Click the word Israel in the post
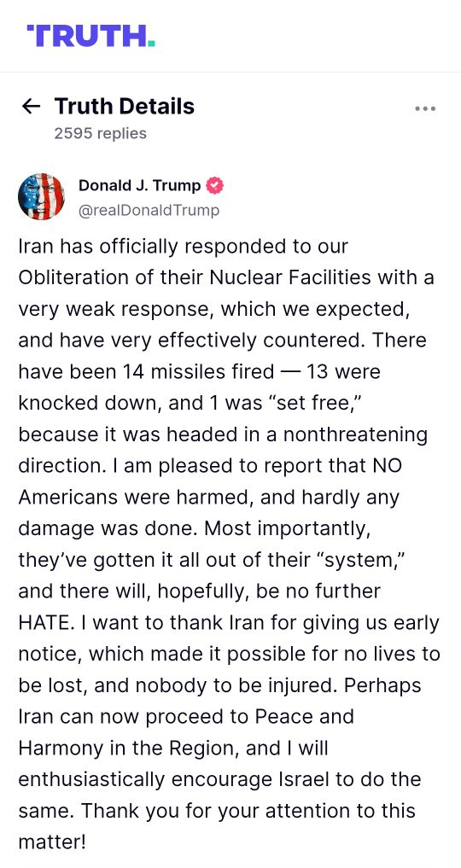The height and width of the screenshot is (868, 461). (x=299, y=779)
